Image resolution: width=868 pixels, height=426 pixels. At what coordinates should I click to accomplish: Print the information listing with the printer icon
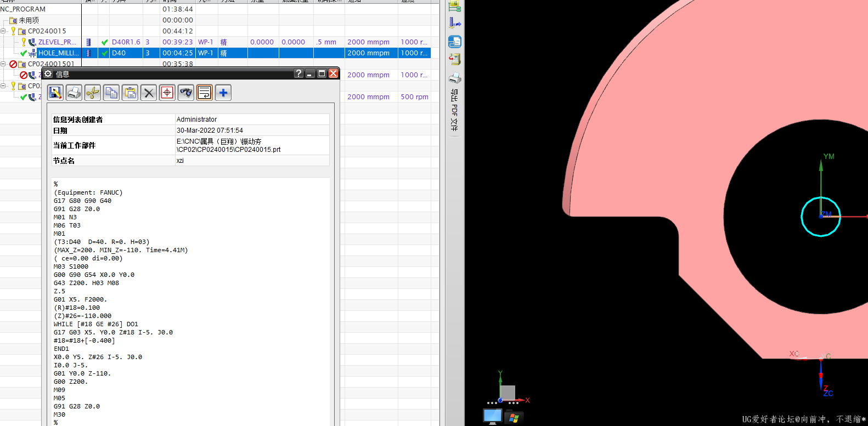coord(74,93)
